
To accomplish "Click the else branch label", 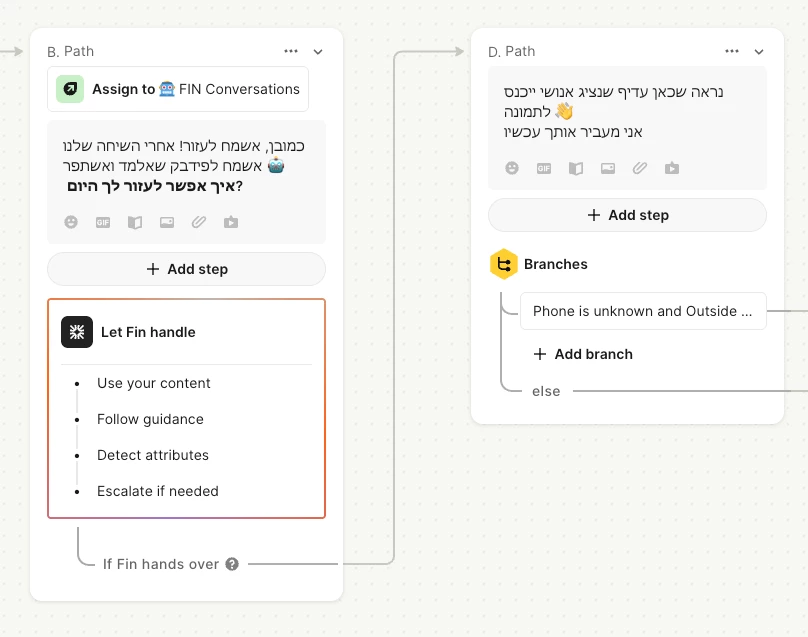I will coord(546,391).
